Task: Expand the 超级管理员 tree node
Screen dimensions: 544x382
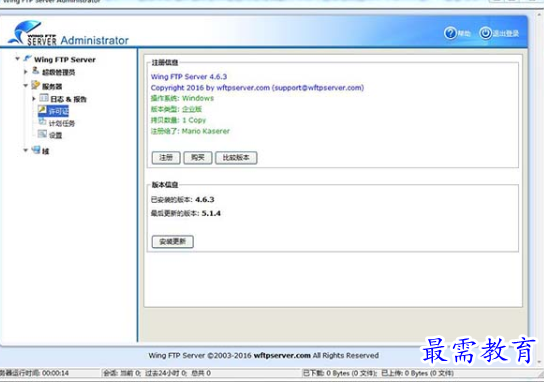Action: (25, 72)
